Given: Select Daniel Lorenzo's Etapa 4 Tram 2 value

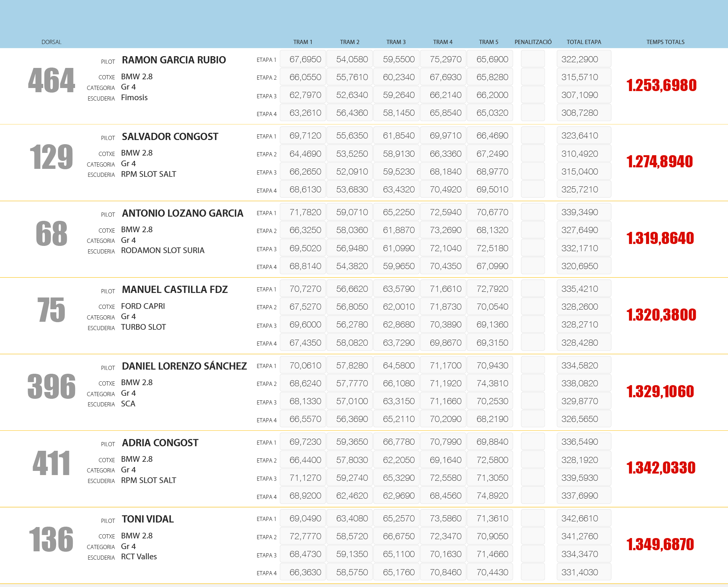Looking at the screenshot, I should [350, 419].
